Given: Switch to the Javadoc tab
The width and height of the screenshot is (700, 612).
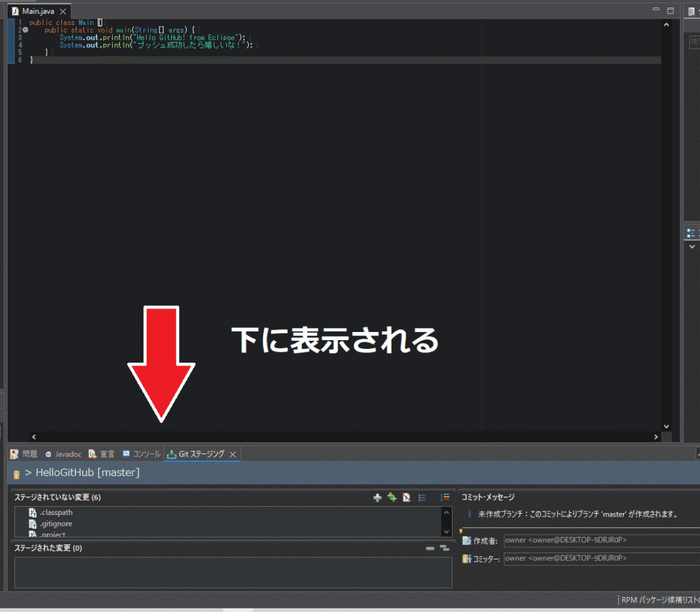Looking at the screenshot, I should pos(64,454).
